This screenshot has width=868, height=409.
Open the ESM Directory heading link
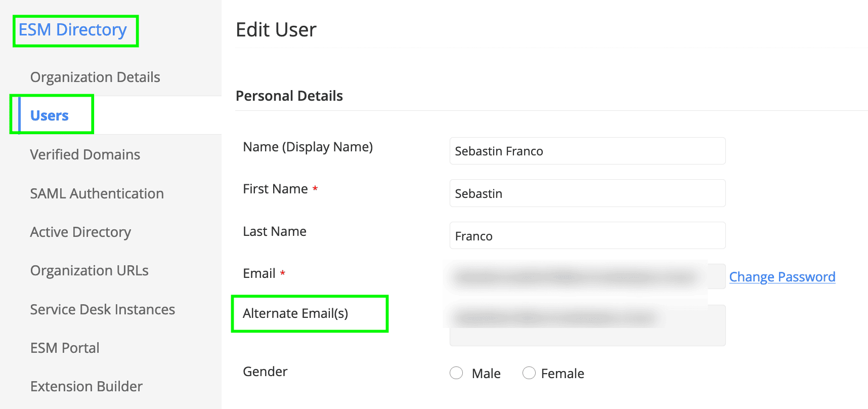point(73,30)
